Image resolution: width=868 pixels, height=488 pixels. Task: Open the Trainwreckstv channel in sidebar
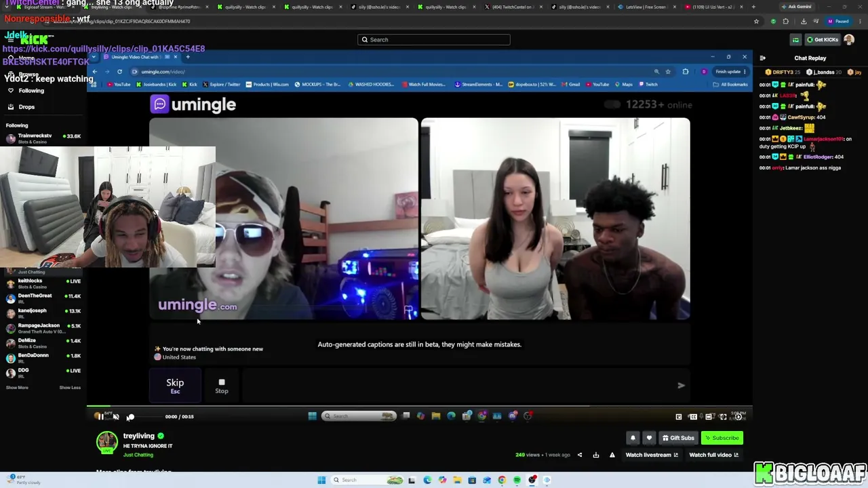42,138
